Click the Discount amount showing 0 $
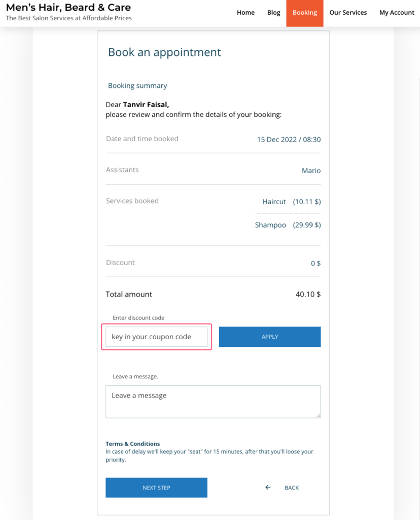This screenshot has width=420, height=520. pos(316,263)
